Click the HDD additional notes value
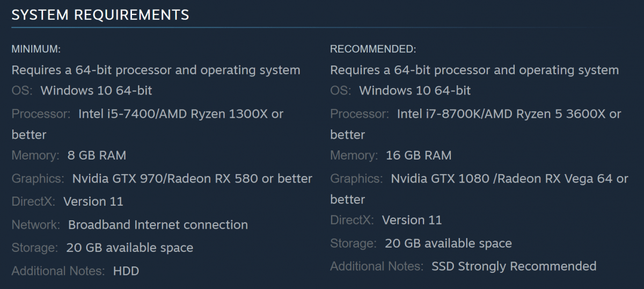 (x=126, y=271)
